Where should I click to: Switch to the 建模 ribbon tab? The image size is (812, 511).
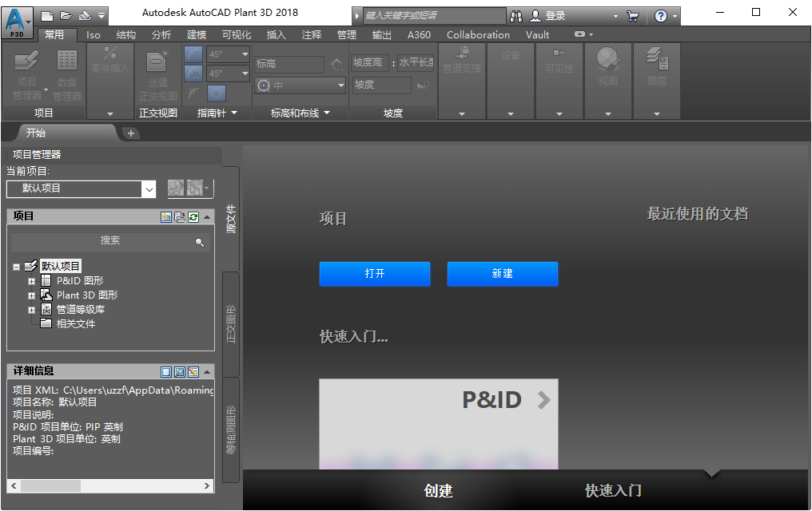tap(197, 35)
